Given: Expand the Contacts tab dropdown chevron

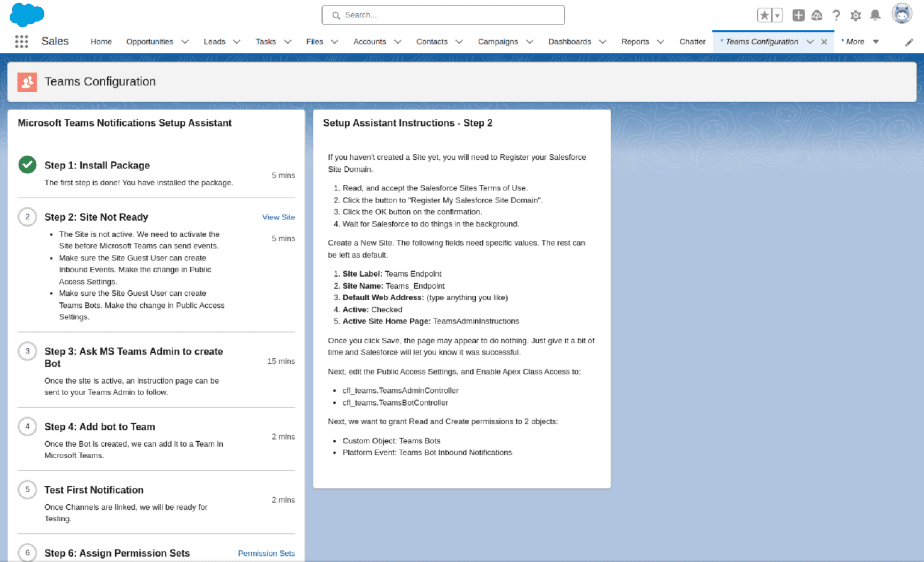Looking at the screenshot, I should coord(459,41).
